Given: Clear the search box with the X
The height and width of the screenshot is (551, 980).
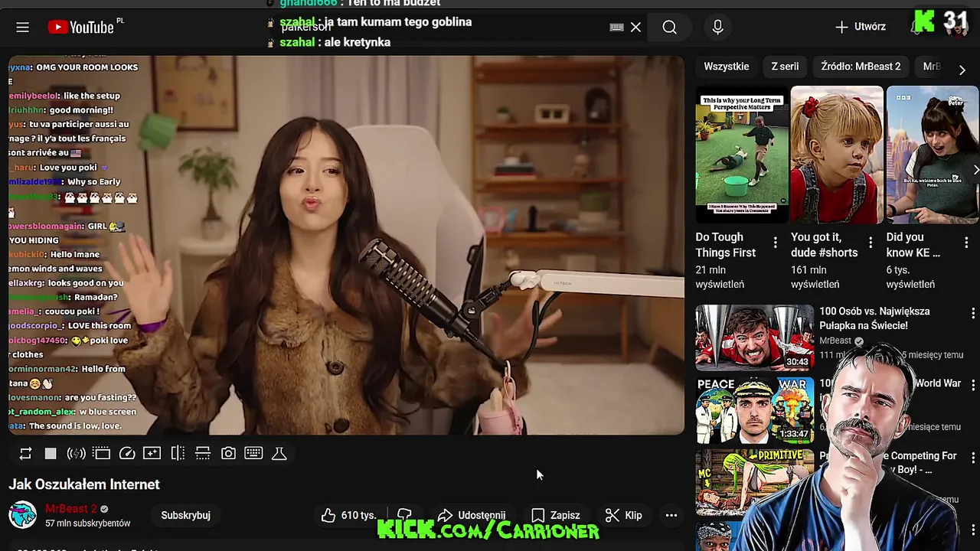Looking at the screenshot, I should pyautogui.click(x=635, y=27).
